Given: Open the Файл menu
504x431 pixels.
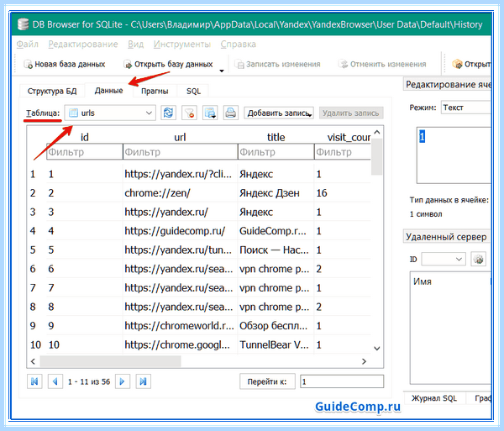Looking at the screenshot, I should point(28,44).
